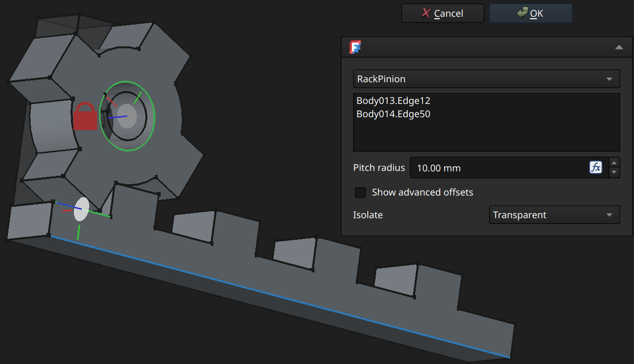Click the joint marker disc at gear center
This screenshot has height=364, width=634.
click(x=127, y=116)
